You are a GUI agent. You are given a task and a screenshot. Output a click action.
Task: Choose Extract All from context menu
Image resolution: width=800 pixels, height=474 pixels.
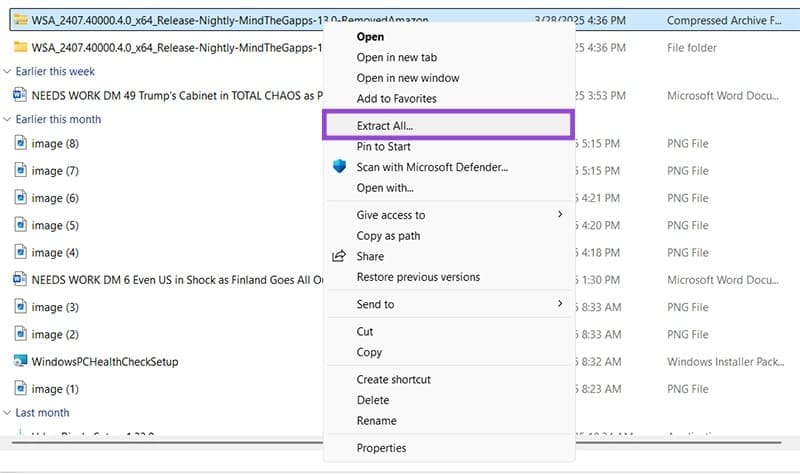tap(385, 126)
